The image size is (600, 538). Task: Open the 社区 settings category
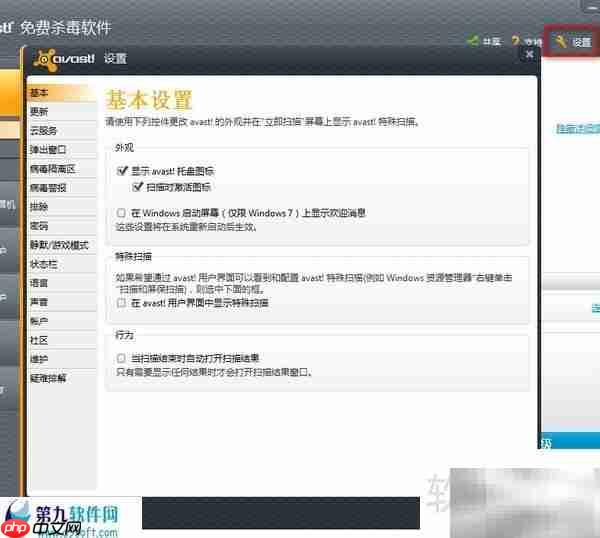click(62, 340)
